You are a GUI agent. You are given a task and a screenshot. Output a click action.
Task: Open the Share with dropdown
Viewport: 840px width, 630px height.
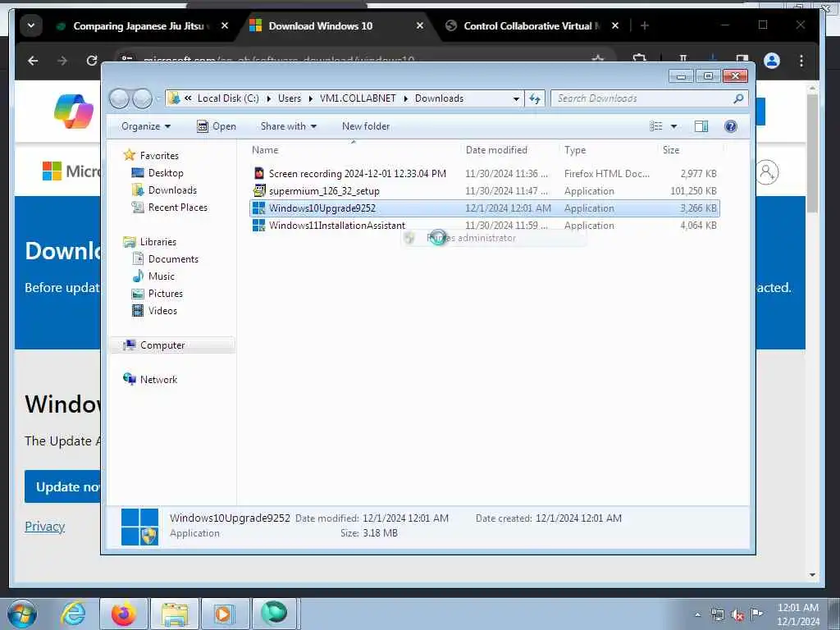point(288,126)
